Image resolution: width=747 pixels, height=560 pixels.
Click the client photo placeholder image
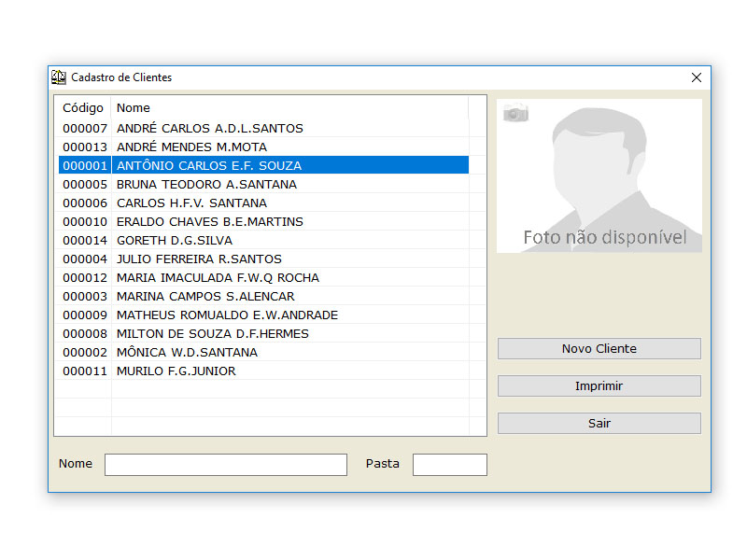599,175
